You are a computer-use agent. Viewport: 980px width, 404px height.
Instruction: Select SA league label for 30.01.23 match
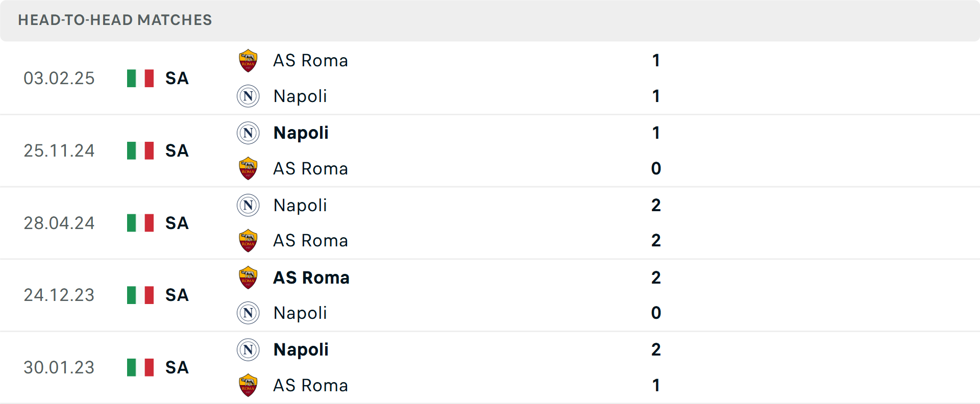[x=177, y=368]
